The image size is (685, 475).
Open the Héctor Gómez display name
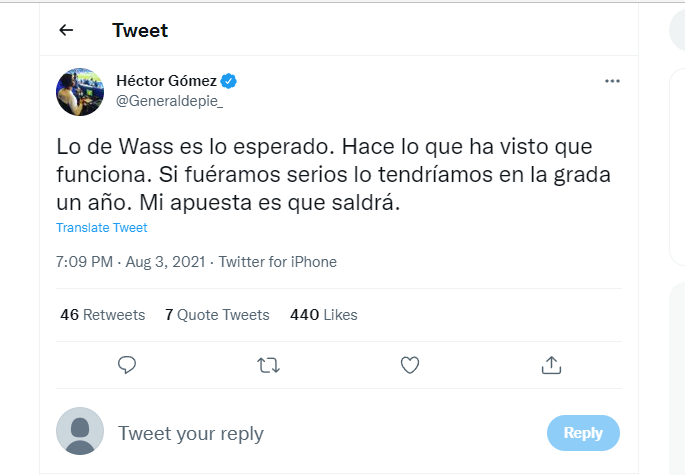(166, 81)
